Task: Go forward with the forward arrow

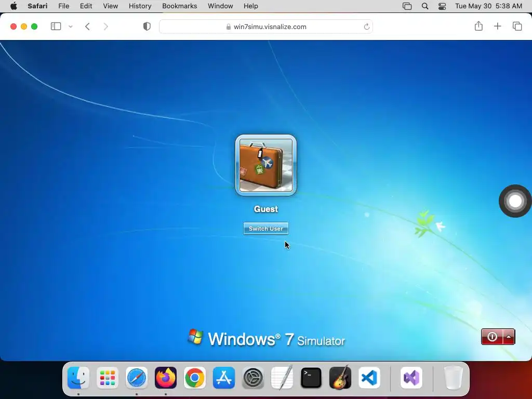Action: pos(106,26)
